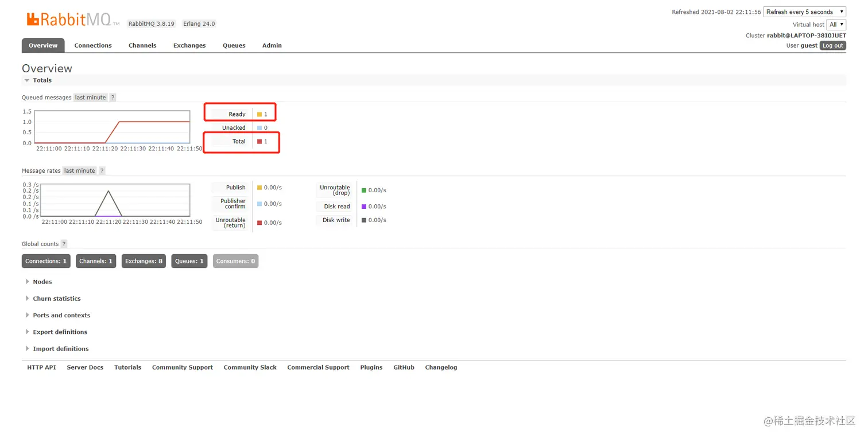Click the Exchanges: 8 count button
The width and height of the screenshot is (868, 439).
[x=144, y=261]
